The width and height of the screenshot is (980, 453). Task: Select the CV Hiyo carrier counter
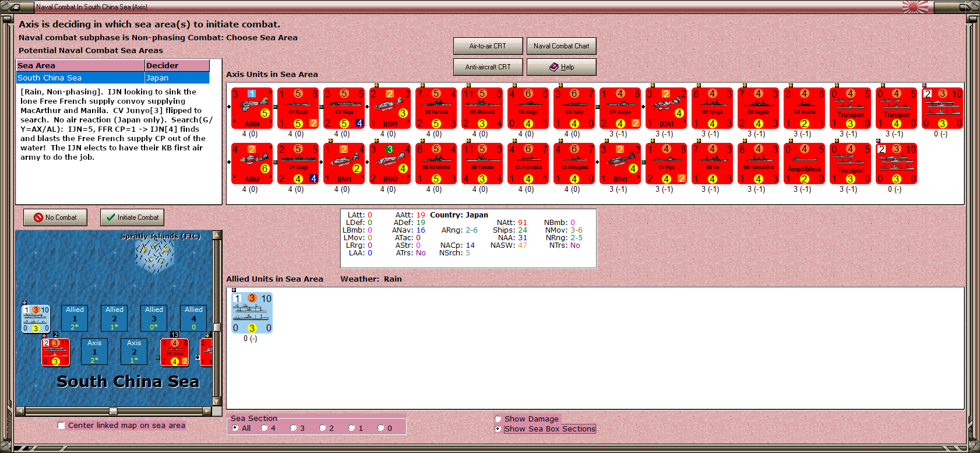667,163
